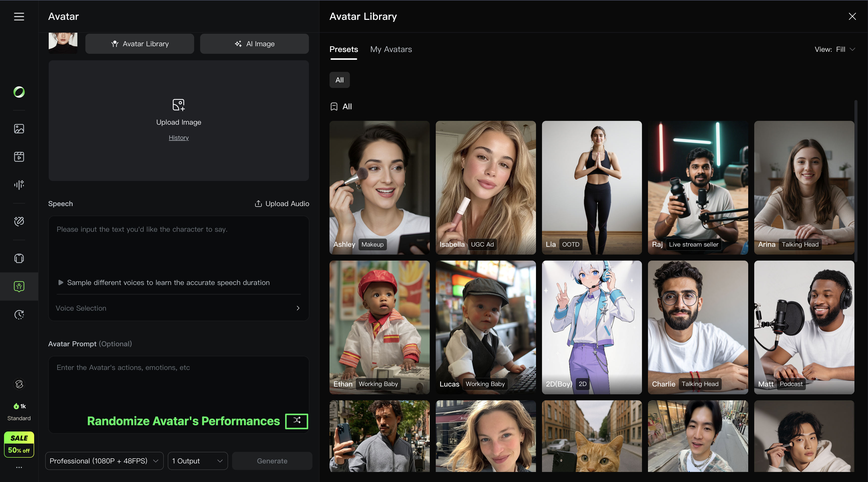Click the randomize shuffle icon
This screenshot has width=868, height=482.
(297, 421)
